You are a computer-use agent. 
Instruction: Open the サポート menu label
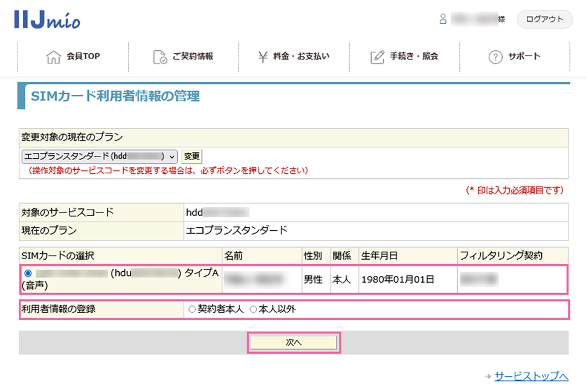[524, 56]
